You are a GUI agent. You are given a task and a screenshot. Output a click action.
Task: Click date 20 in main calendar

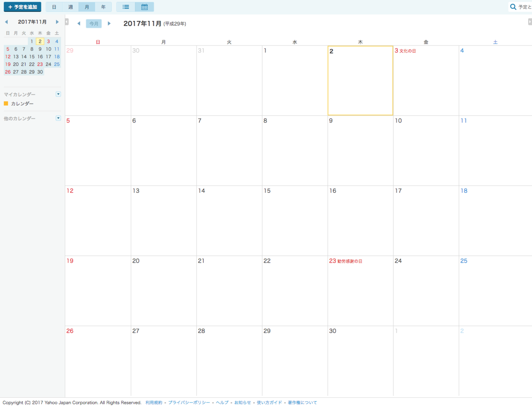tap(136, 261)
